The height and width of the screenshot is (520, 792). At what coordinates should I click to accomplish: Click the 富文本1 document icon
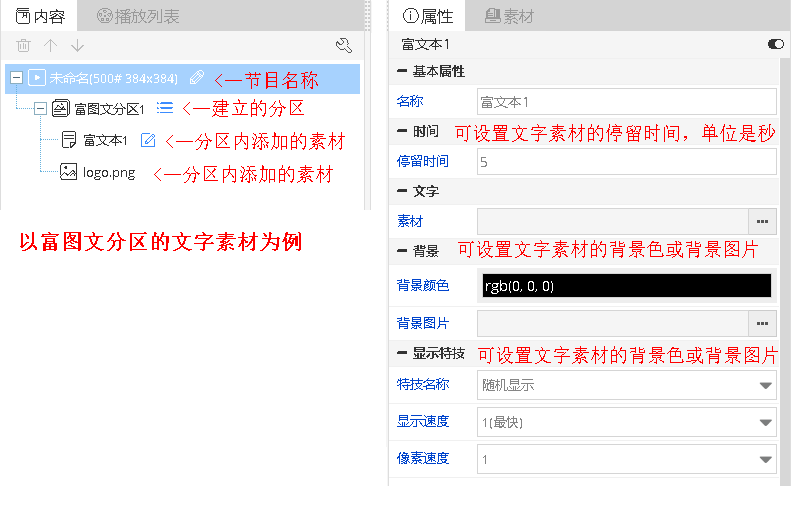(69, 139)
